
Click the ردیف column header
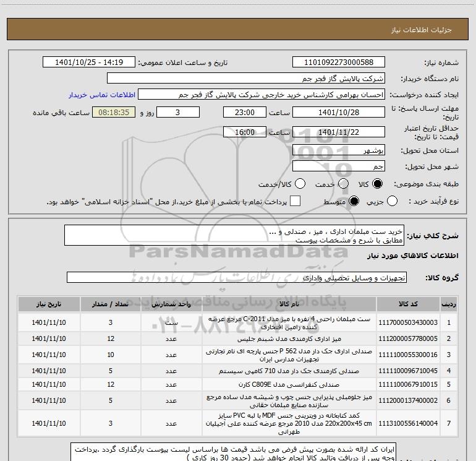tap(449, 304)
